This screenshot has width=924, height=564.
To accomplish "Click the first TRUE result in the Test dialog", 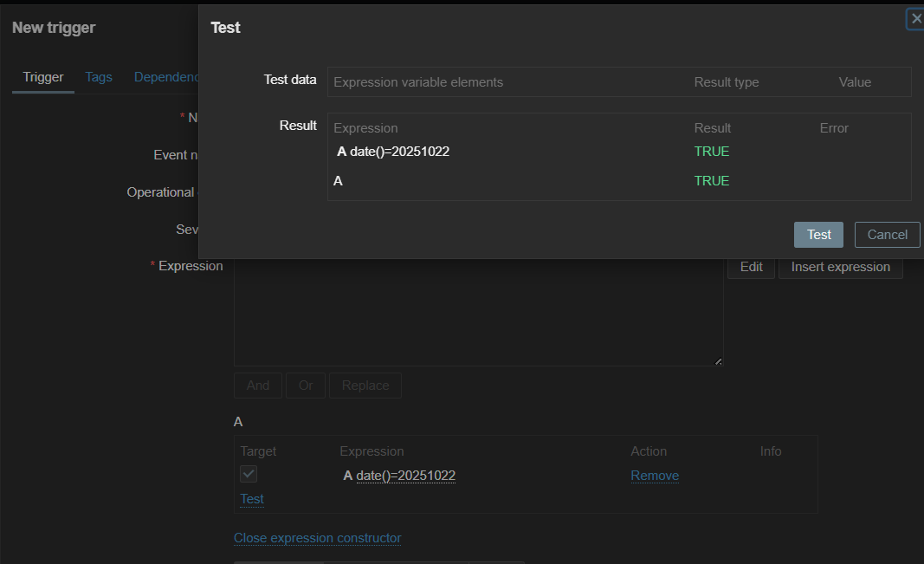I will tap(712, 152).
